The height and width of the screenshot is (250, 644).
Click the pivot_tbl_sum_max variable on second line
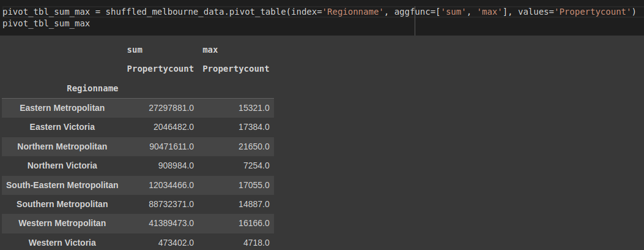click(x=46, y=23)
